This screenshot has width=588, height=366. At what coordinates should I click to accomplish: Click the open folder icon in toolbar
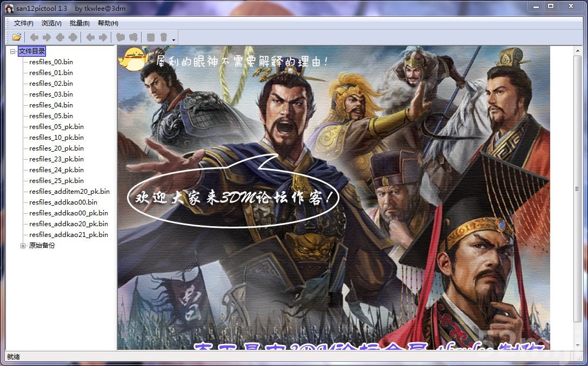[x=17, y=37]
